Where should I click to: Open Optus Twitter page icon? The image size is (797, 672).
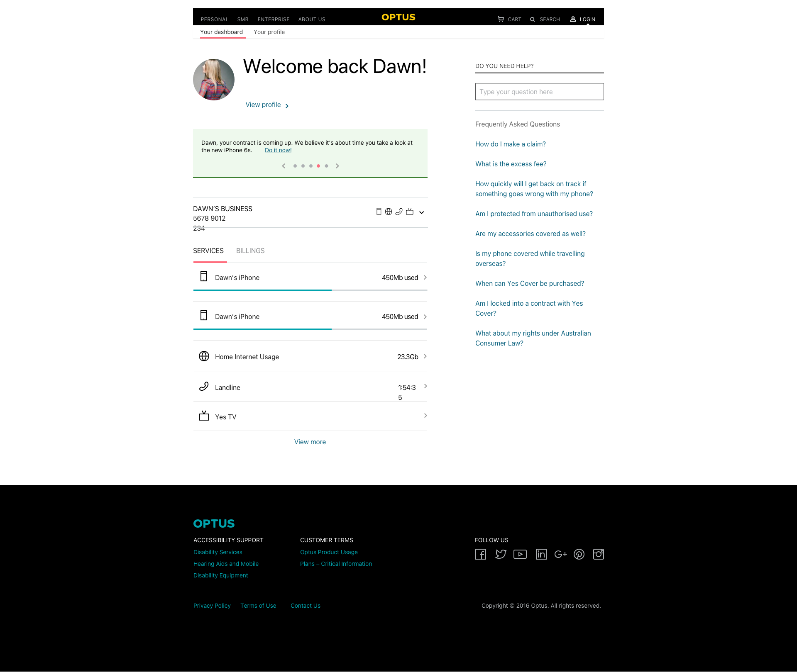[x=501, y=554]
